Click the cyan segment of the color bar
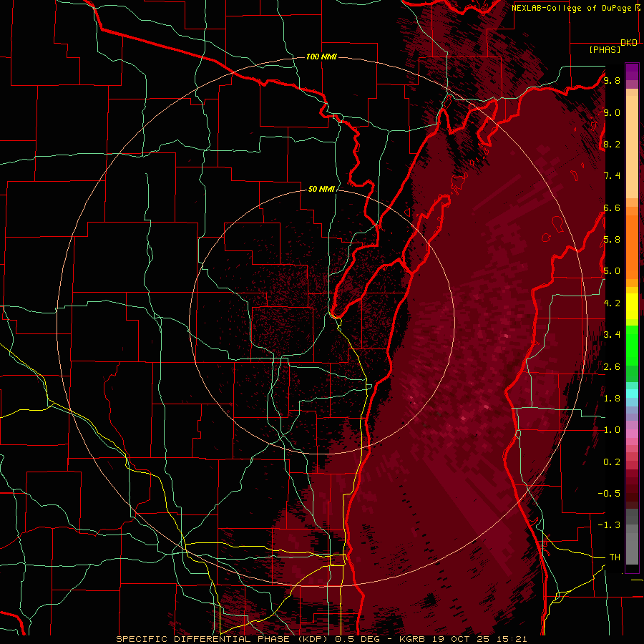This screenshot has width=644, height=644. [632, 393]
